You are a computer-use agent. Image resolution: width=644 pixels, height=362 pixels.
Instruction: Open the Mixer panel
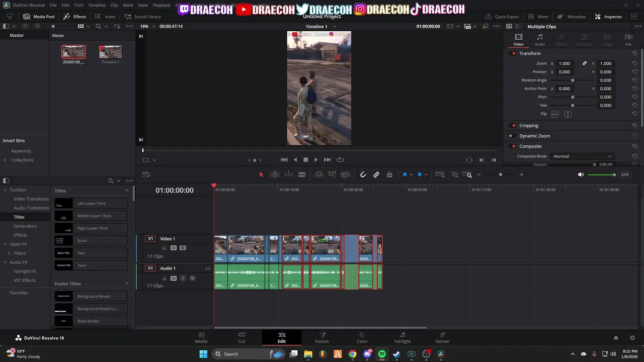(x=538, y=17)
